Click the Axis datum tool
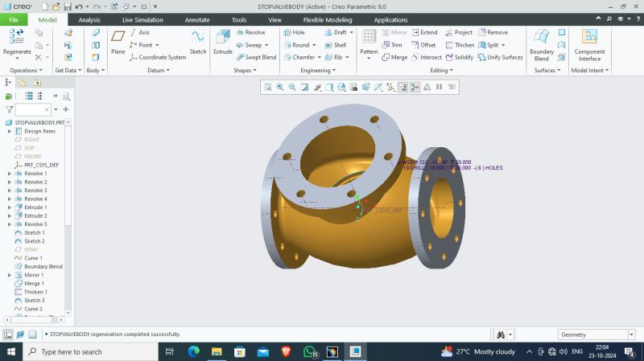Screen dimensions: 644x361 (x=139, y=32)
